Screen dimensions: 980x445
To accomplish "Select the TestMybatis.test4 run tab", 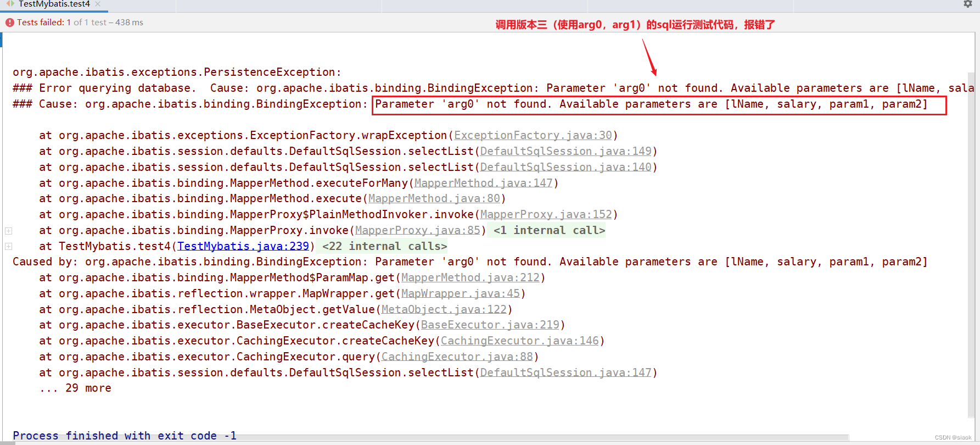I will point(54,4).
